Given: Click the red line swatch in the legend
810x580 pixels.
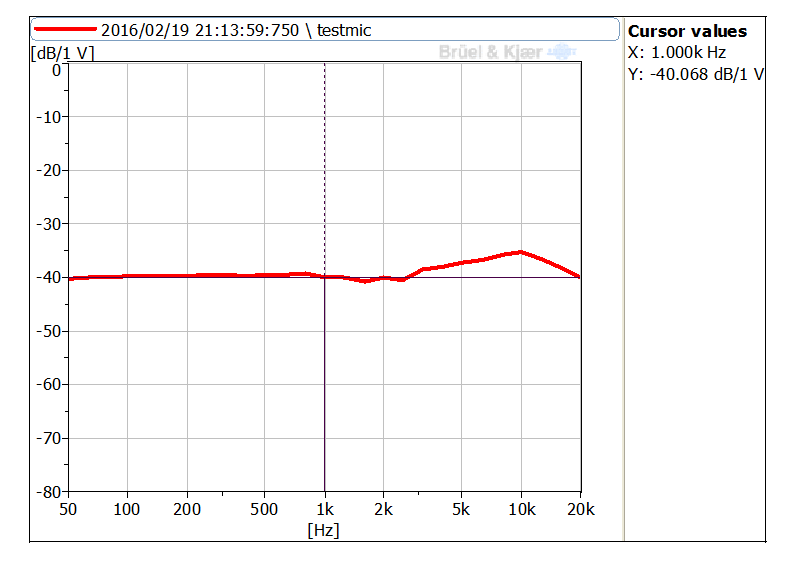Looking at the screenshot, I should coord(66,30).
